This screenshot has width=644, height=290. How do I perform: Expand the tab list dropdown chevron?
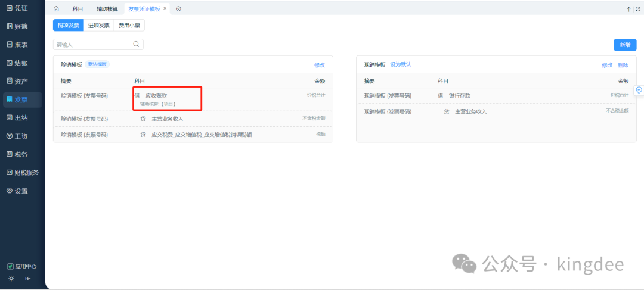coord(178,9)
